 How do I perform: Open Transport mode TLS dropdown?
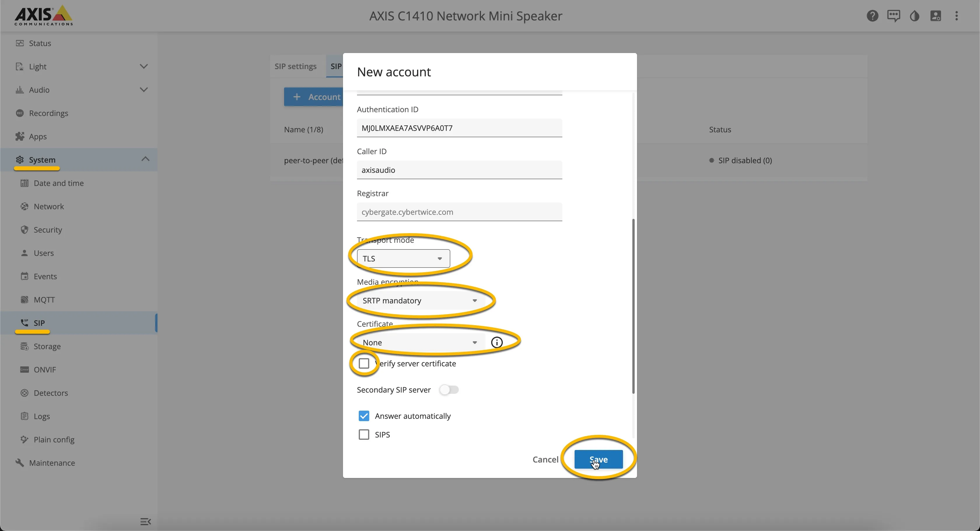pos(403,259)
